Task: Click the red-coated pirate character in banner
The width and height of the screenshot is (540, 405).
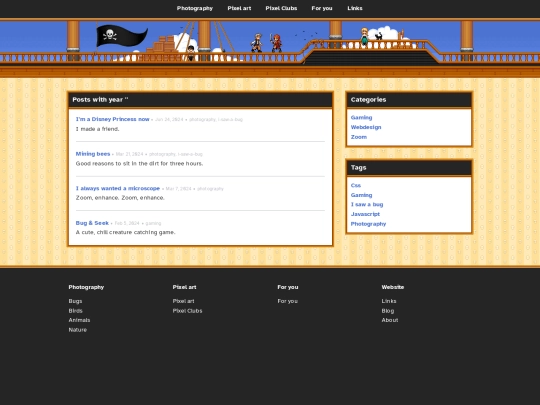Action: (x=276, y=43)
